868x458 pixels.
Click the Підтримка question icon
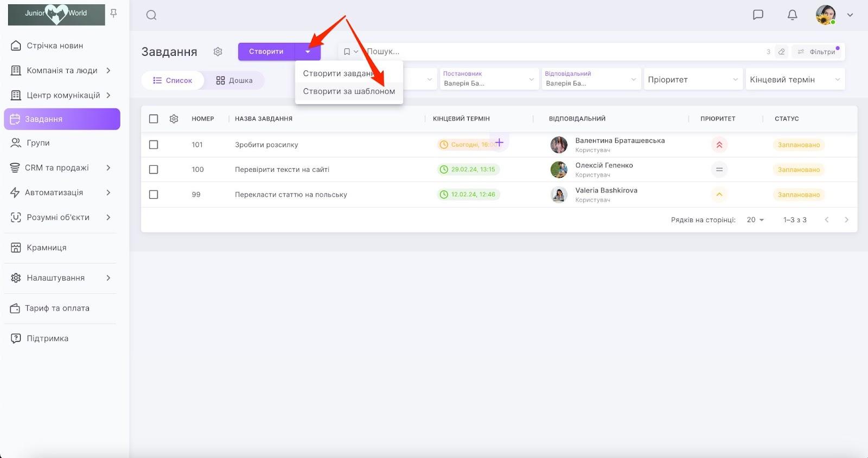[16, 339]
